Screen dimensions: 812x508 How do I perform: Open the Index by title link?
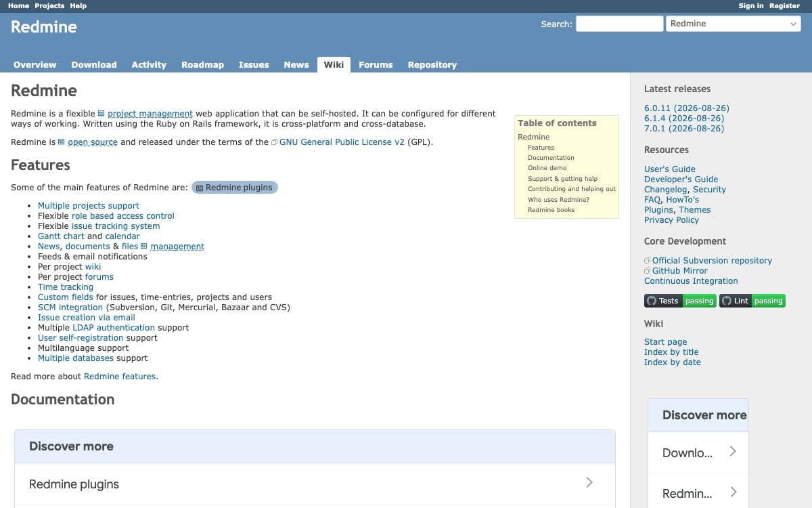(671, 352)
